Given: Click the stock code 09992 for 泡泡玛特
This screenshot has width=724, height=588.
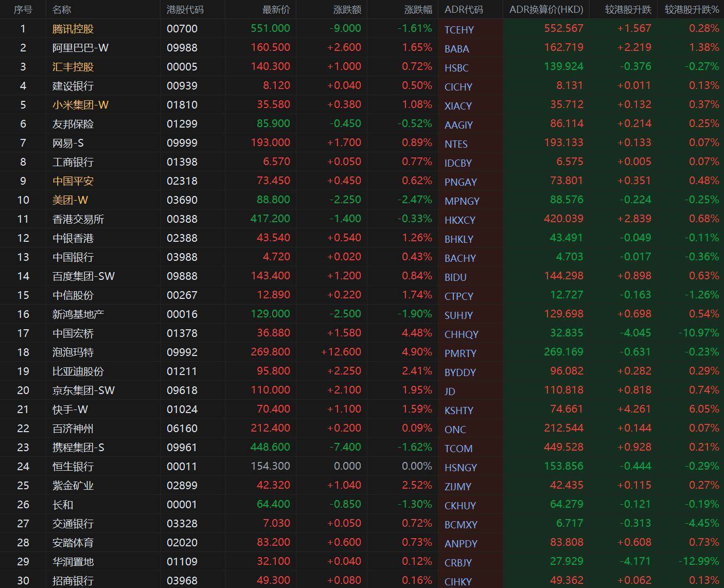Looking at the screenshot, I should pyautogui.click(x=182, y=352).
